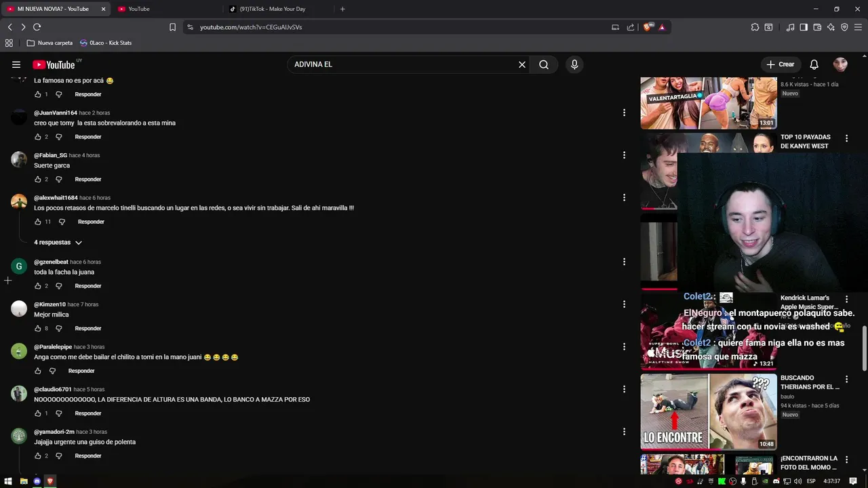
Task: Open File Explorer from taskbar
Action: pos(24,481)
